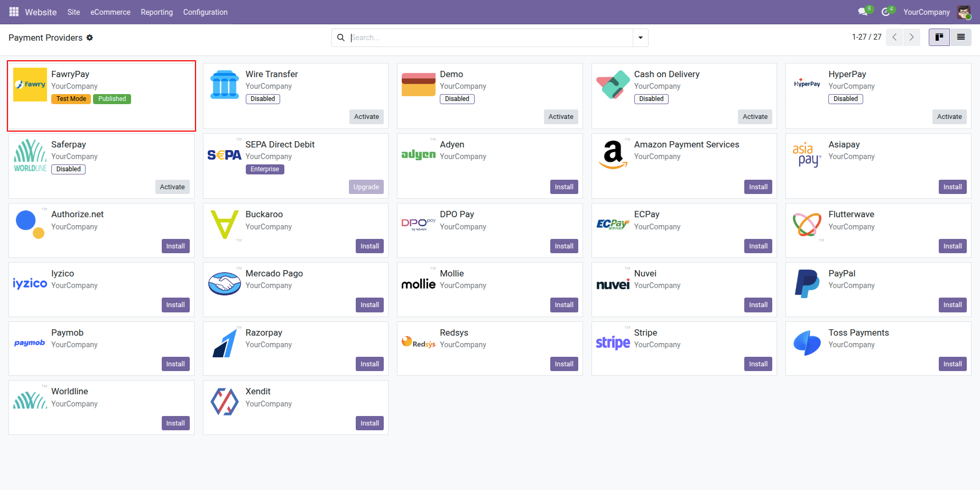Viewport: 980px width, 490px height.
Task: Click the Saferpay Worldline logo
Action: pyautogui.click(x=30, y=155)
